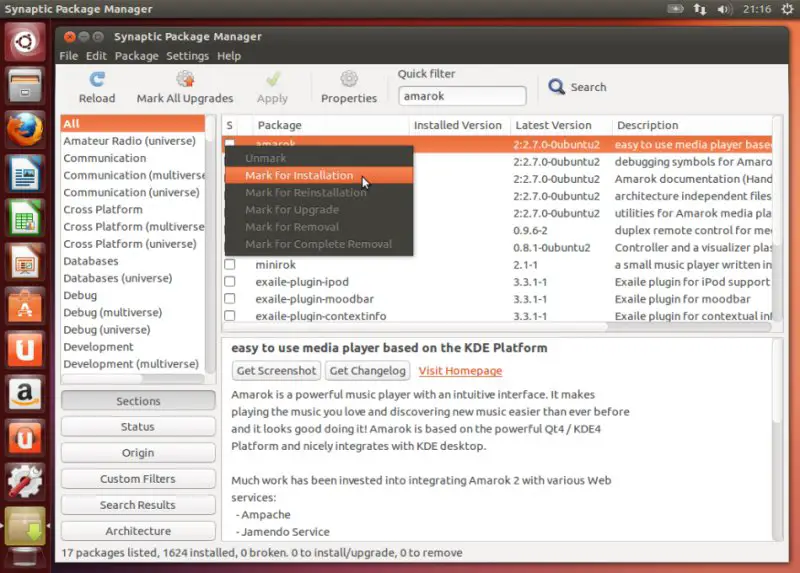Open the Edit menu
The width and height of the screenshot is (800, 573).
point(96,56)
